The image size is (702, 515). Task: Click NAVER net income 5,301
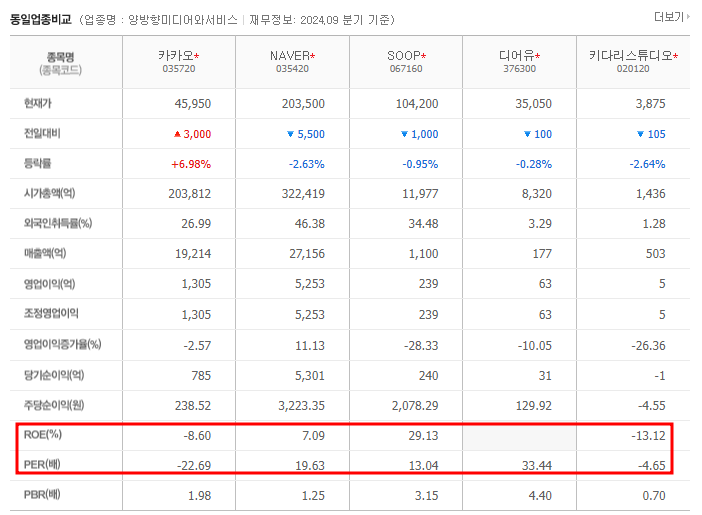[310, 376]
